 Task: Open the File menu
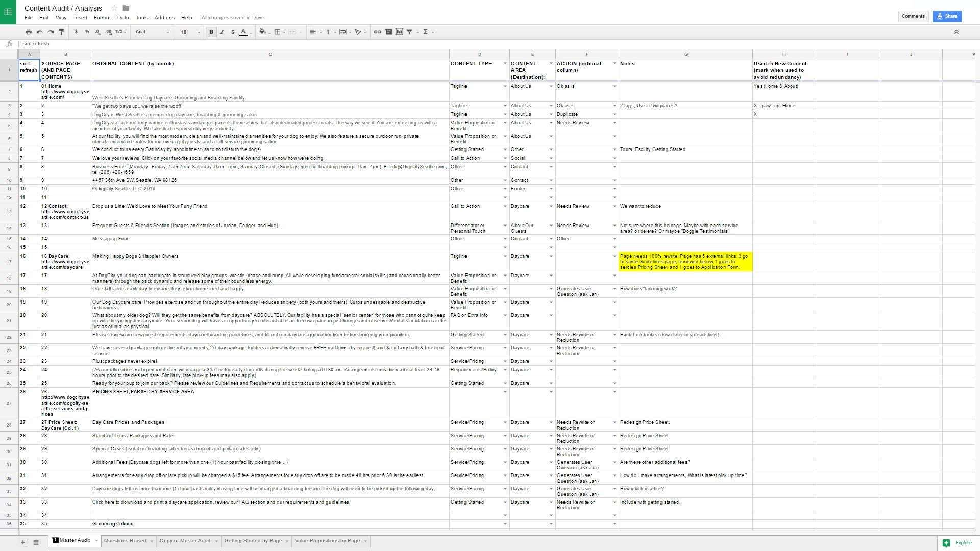tap(29, 18)
